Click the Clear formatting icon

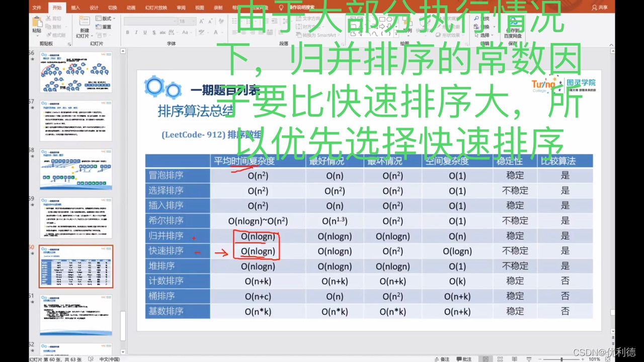coord(221,21)
